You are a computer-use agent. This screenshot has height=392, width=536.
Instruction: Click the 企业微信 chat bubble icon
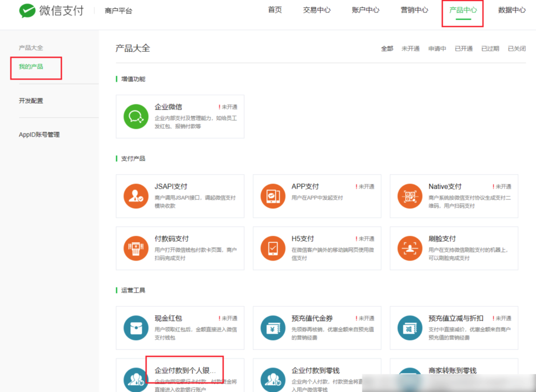[136, 117]
